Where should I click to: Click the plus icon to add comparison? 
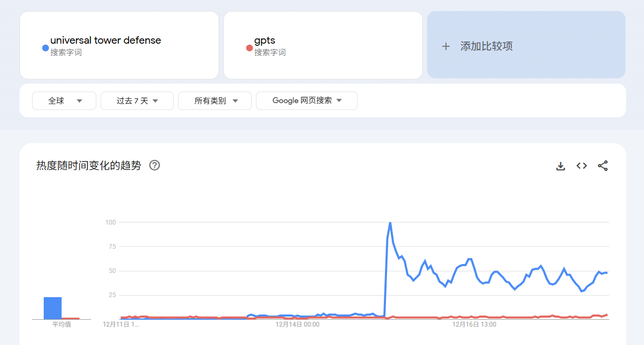click(446, 46)
